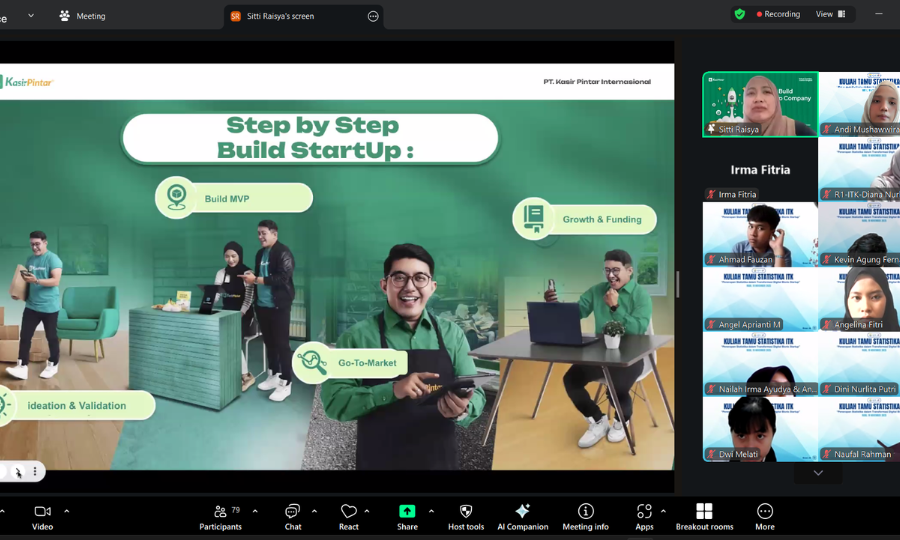Select Ahmad Fauzan's video thumbnail
Image resolution: width=900 pixels, height=540 pixels.
pos(760,234)
